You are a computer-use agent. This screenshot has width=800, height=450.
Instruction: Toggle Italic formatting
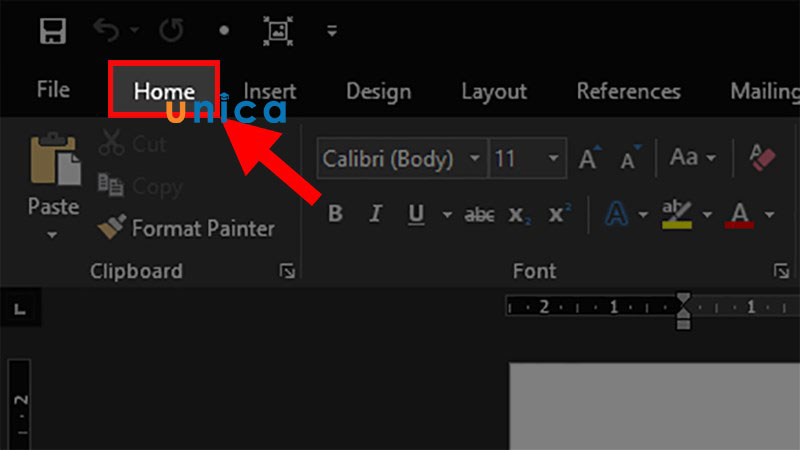tap(376, 214)
